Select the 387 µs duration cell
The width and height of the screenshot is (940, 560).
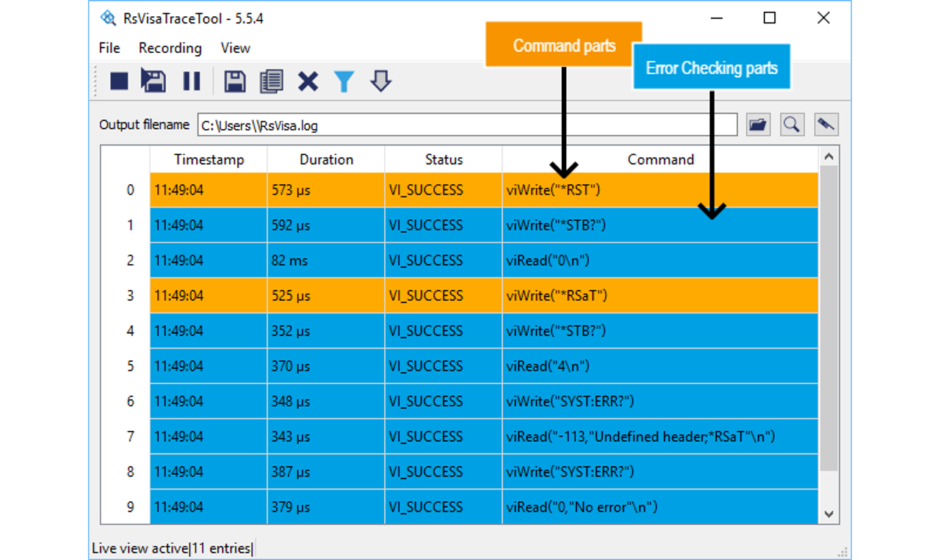[326, 472]
